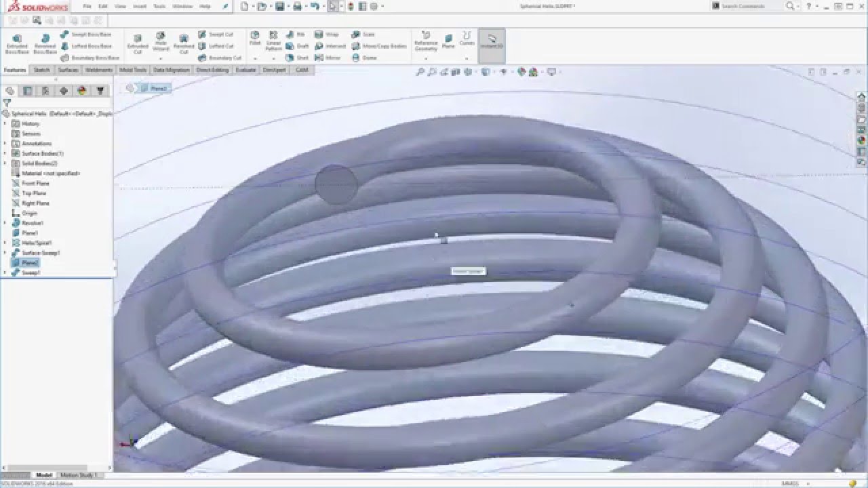
Task: Click the New document icon
Action: (244, 6)
